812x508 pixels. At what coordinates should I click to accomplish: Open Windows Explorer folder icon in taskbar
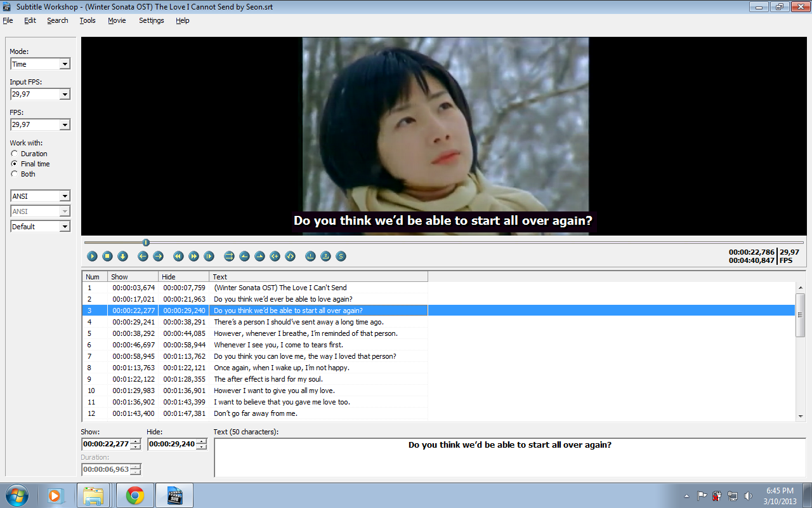coord(94,495)
